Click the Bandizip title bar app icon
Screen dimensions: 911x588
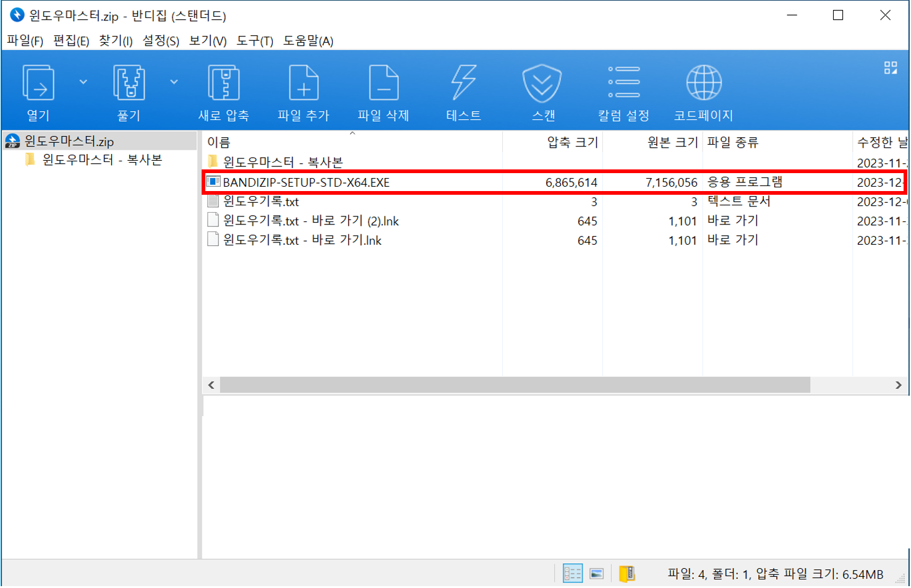click(x=17, y=15)
